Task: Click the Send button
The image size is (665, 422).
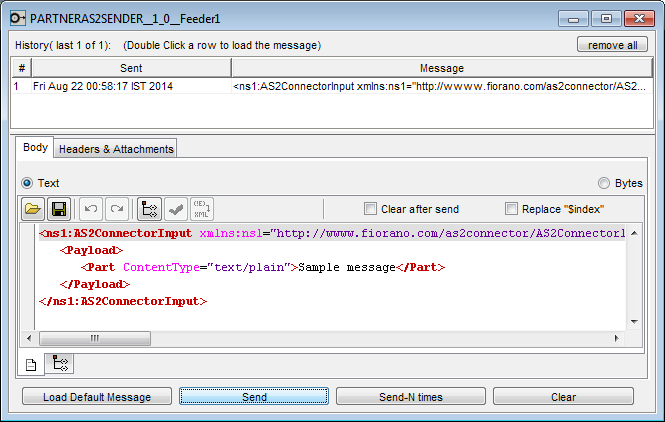Action: (x=254, y=397)
